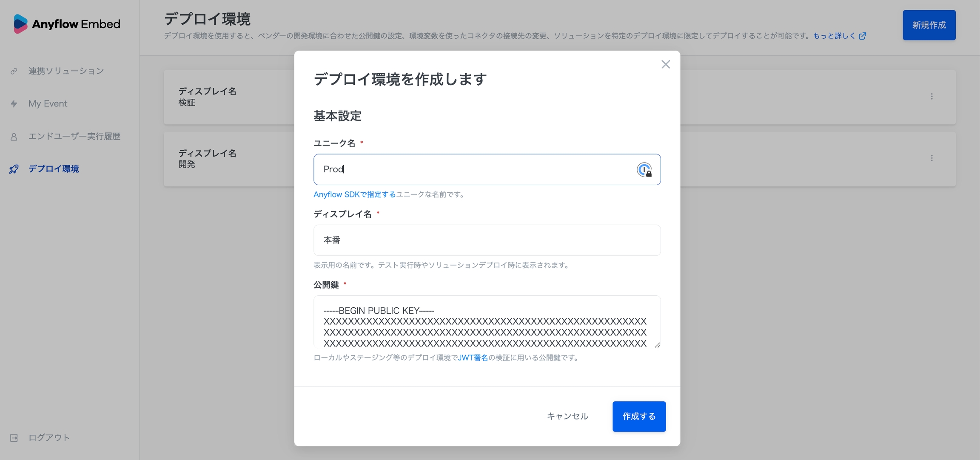Click the lightning bolt My Event icon
Viewport: 980px width, 460px height.
[14, 103]
